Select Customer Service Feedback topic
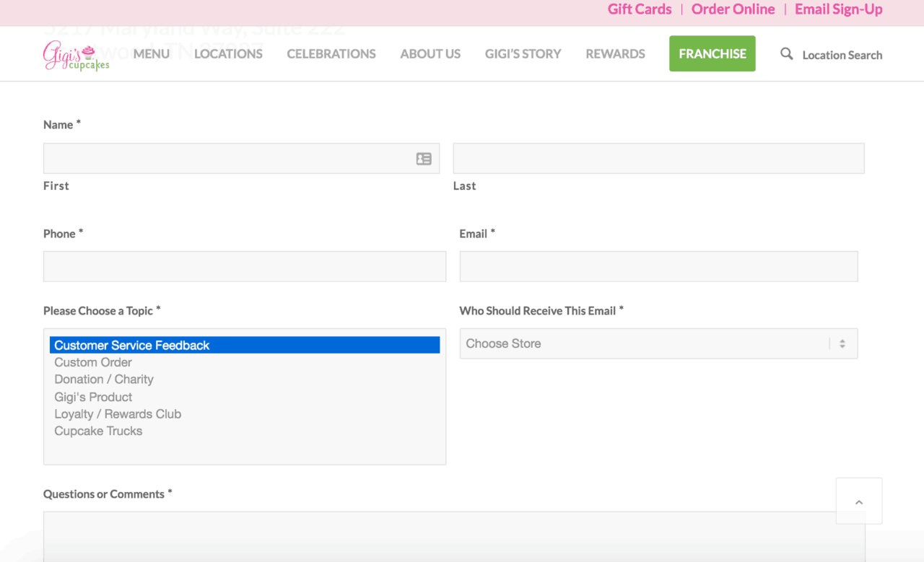Image resolution: width=924 pixels, height=562 pixels. (245, 345)
